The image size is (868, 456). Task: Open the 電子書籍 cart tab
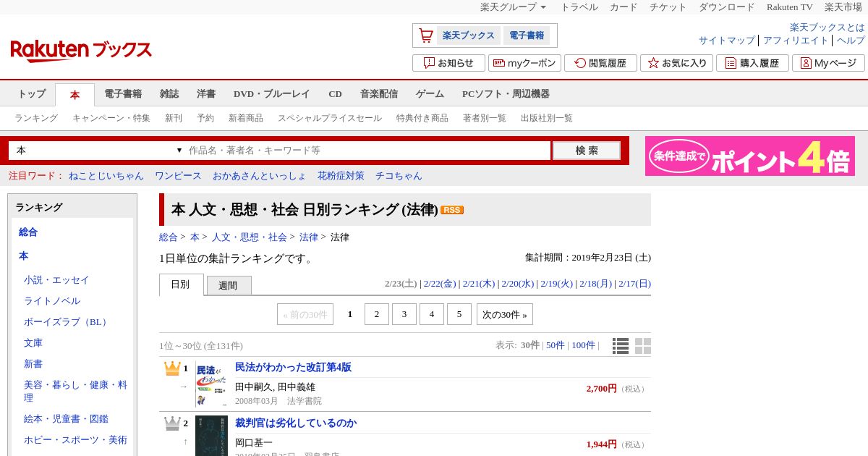click(527, 35)
